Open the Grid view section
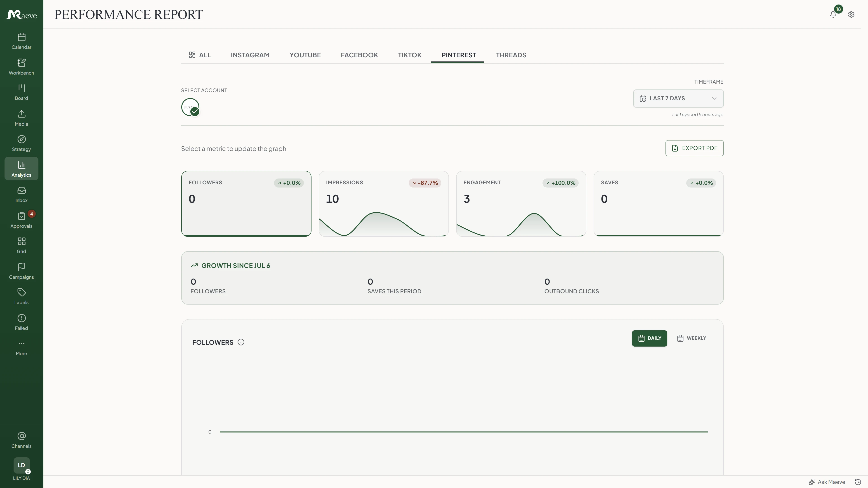 tap(21, 246)
